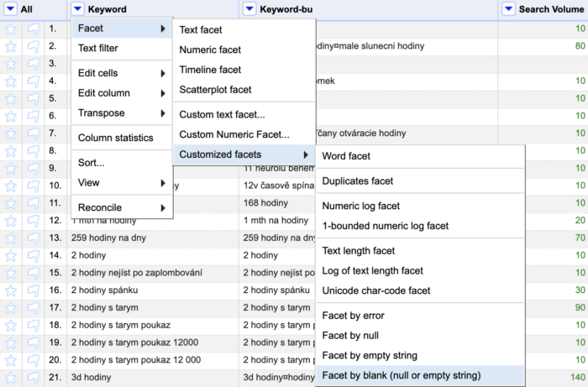Choose Facet by blank (null or empty string)
Image resolution: width=588 pixels, height=387 pixels.
tap(420, 375)
